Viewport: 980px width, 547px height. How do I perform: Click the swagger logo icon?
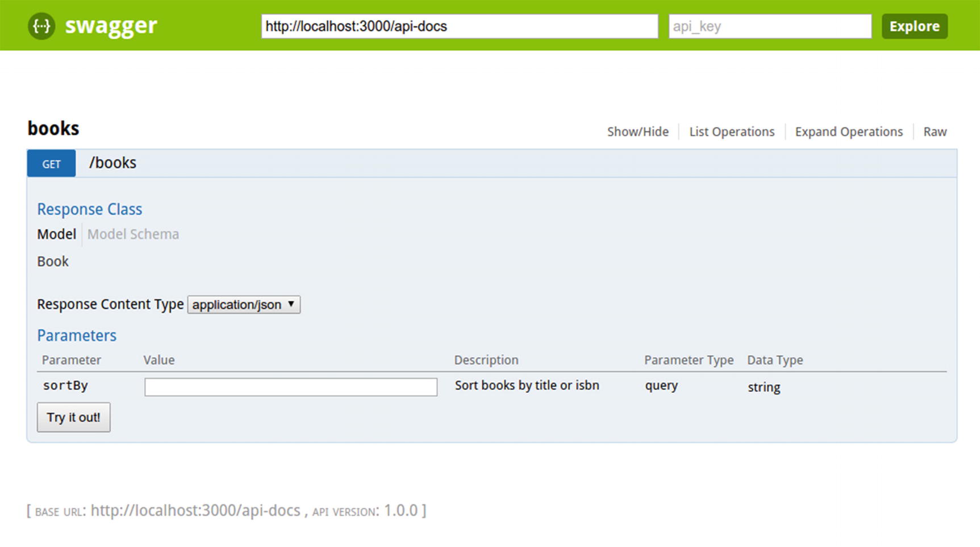(x=41, y=26)
